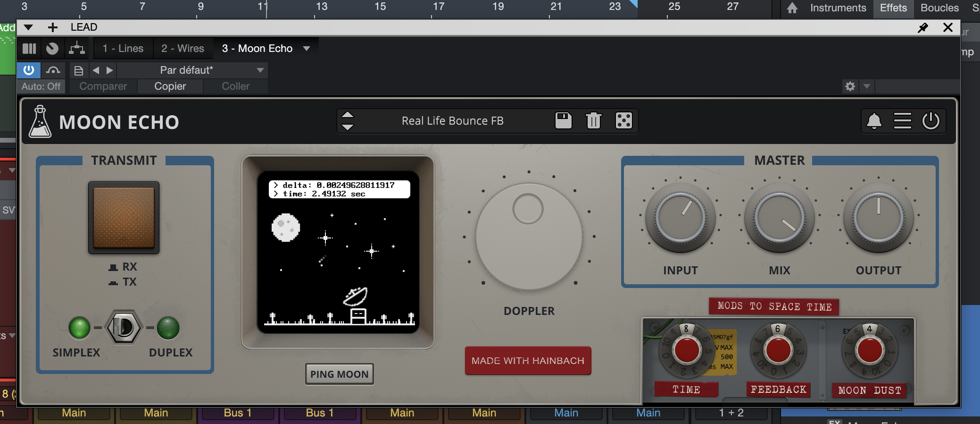Click the Coller button

[236, 86]
